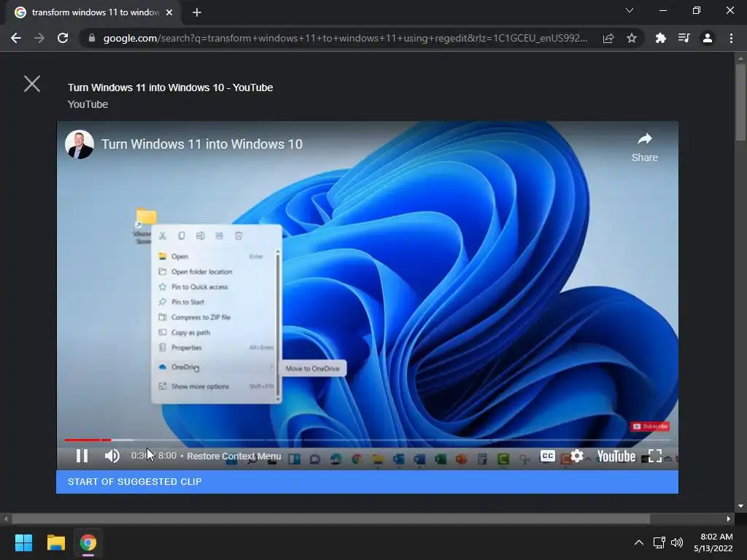Open the network icon in system tray

pos(659,542)
